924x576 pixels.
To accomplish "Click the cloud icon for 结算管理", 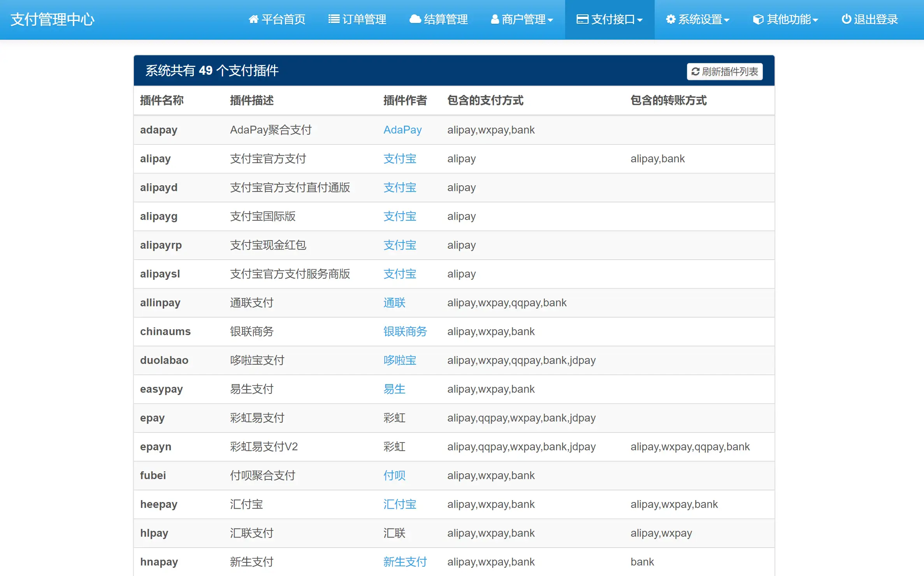I will pyautogui.click(x=415, y=19).
